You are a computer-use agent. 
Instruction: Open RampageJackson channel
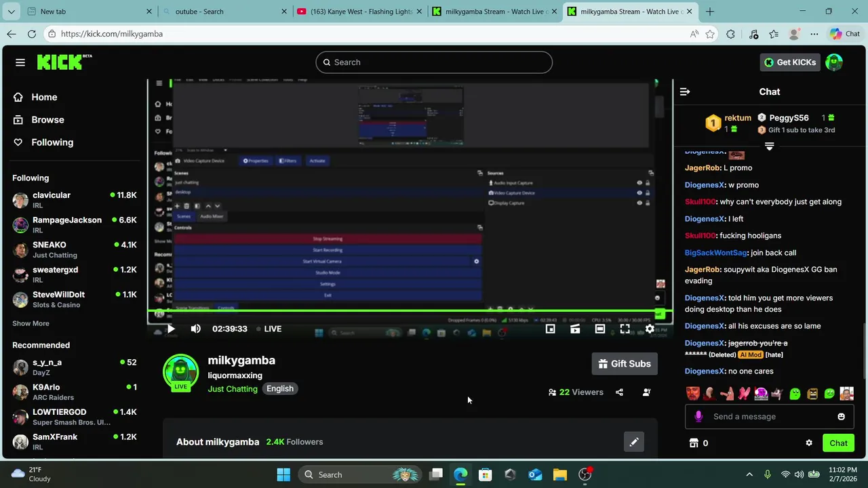coord(75,225)
